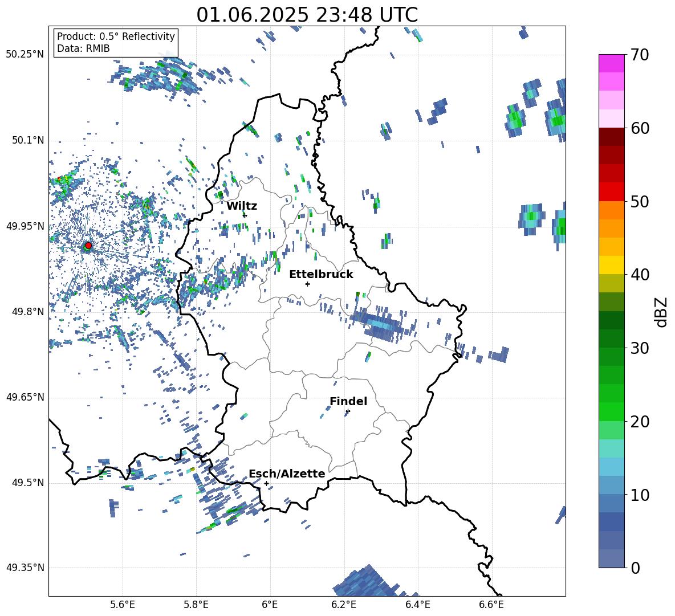Click the 6.4°E longitude label
Screen dimensions: 675x616
pyautogui.click(x=417, y=605)
